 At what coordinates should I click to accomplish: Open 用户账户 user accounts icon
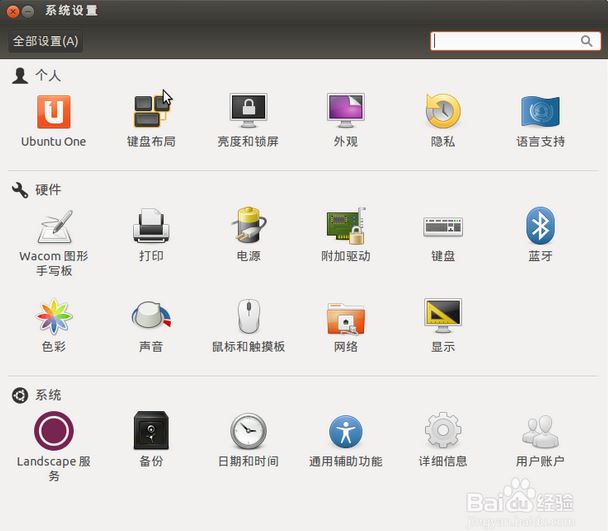540,431
